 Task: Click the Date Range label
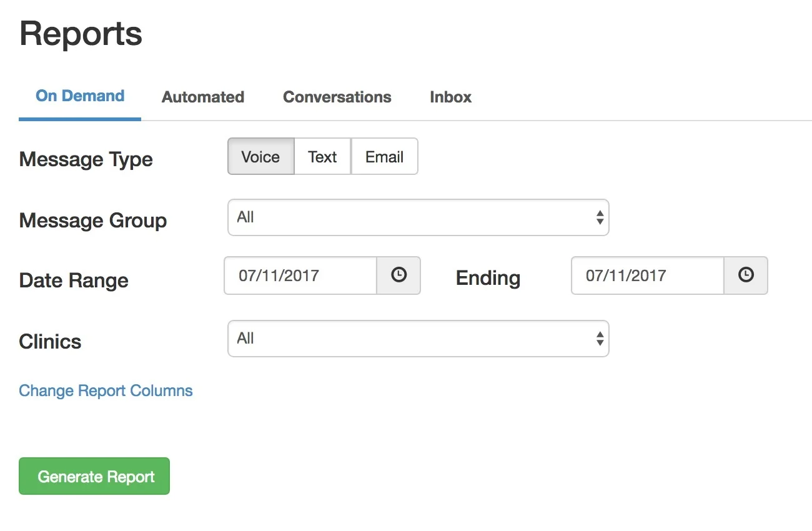point(74,280)
